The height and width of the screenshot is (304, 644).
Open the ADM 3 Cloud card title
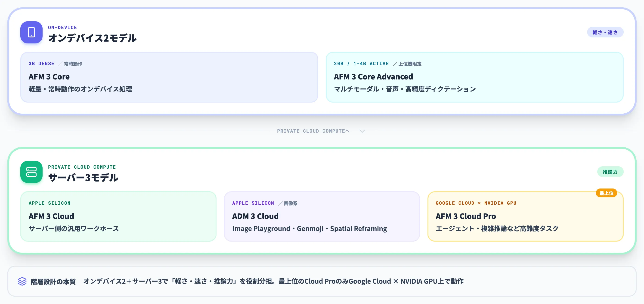tap(255, 216)
